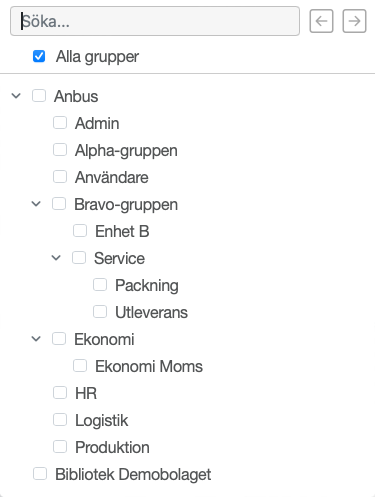This screenshot has width=375, height=497.
Task: Select the Användare checkbox
Action: tap(60, 177)
